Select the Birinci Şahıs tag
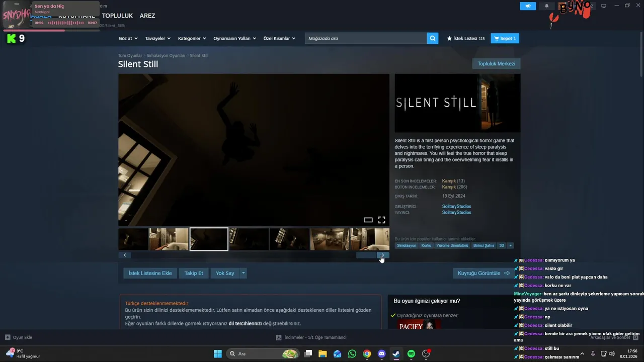The width and height of the screenshot is (644, 362). [x=484, y=245]
